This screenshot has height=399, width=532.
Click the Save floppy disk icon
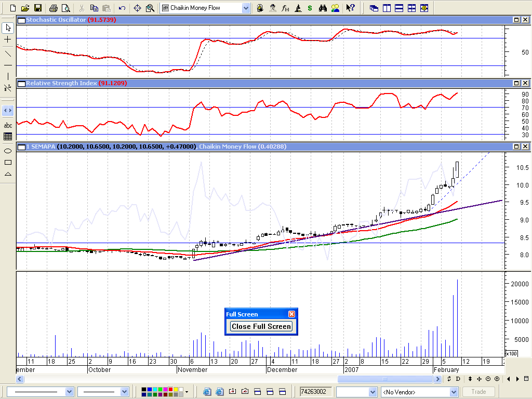(37, 8)
